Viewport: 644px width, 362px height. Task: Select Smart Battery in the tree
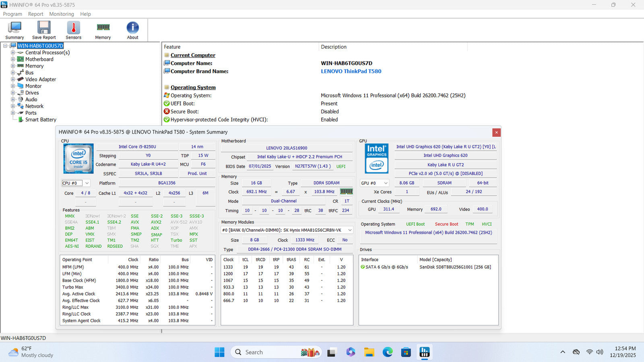click(x=41, y=120)
